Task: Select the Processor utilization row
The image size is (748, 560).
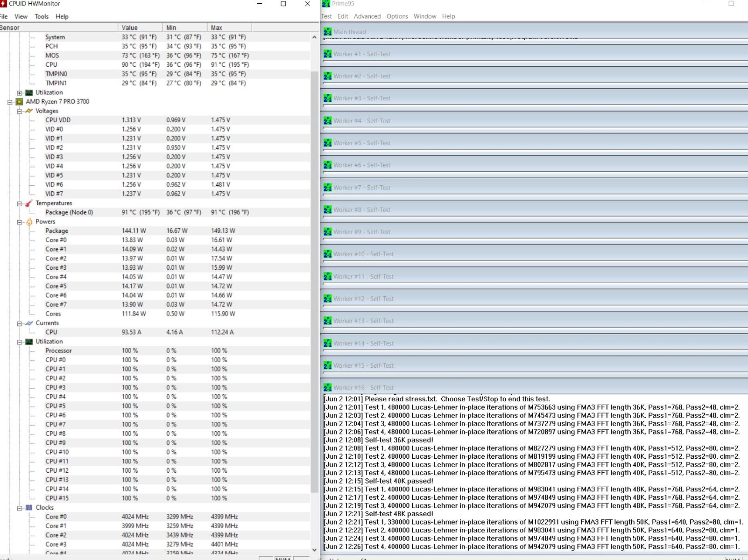Action: (x=155, y=351)
